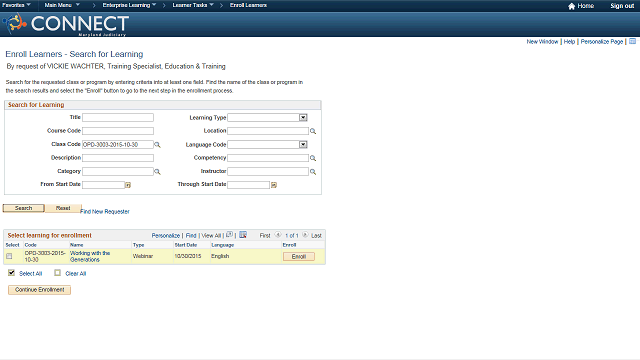Click the Clear All link text
The width and height of the screenshot is (640, 360).
click(76, 273)
